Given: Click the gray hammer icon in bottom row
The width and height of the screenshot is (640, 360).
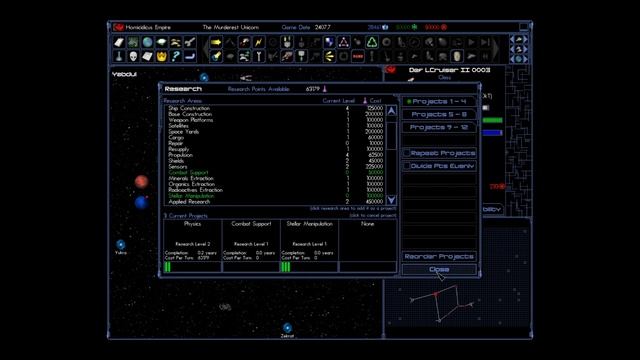Looking at the screenshot, I should [x=301, y=56].
